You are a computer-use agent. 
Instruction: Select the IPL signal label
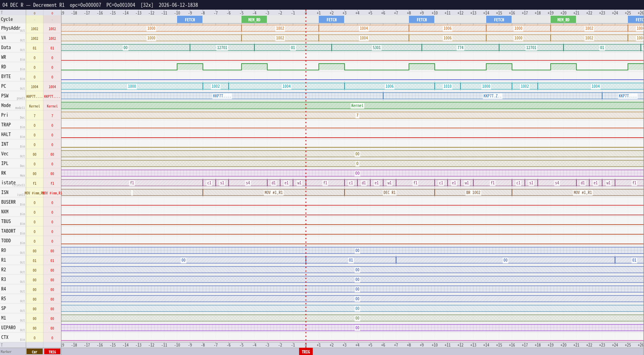[x=5, y=163]
